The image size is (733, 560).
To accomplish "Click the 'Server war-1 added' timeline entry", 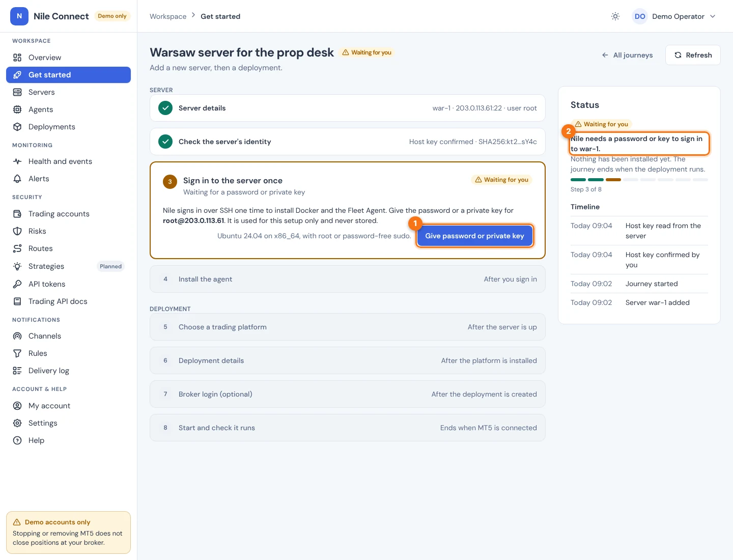I will click(x=639, y=302).
